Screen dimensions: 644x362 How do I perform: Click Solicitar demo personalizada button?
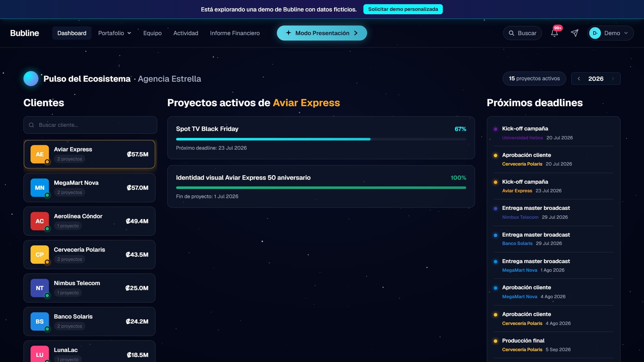403,9
